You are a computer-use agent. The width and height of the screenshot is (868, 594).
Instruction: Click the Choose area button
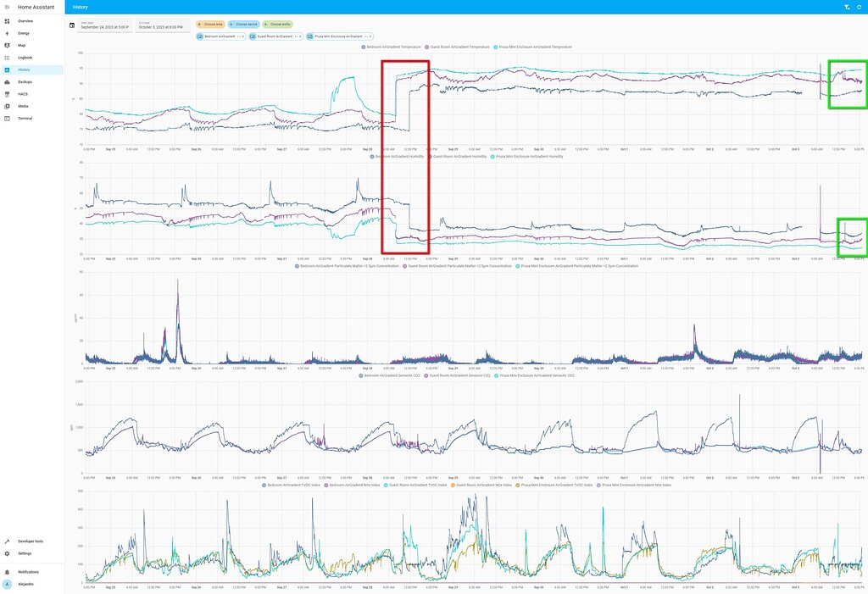tap(211, 24)
